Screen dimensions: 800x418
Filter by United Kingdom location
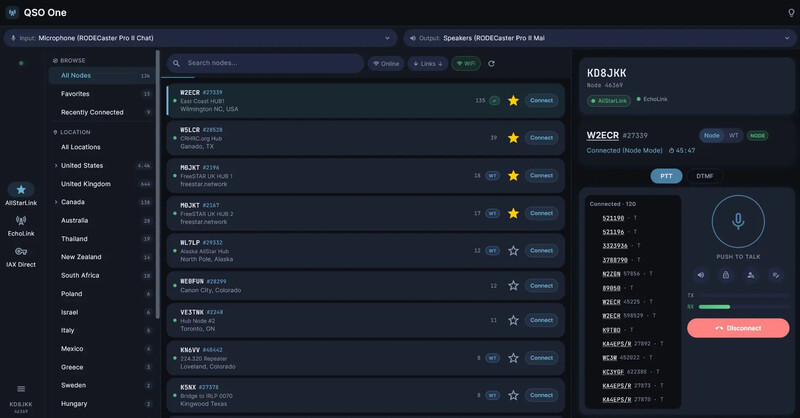click(x=102, y=184)
